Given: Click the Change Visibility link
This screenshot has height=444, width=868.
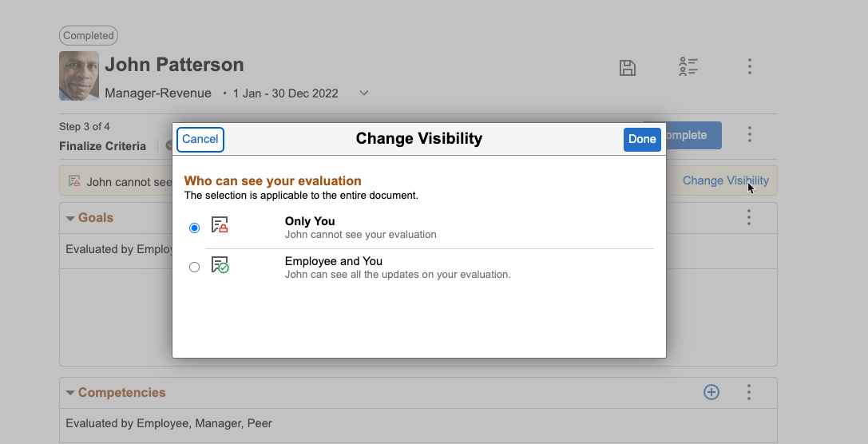Looking at the screenshot, I should [725, 180].
